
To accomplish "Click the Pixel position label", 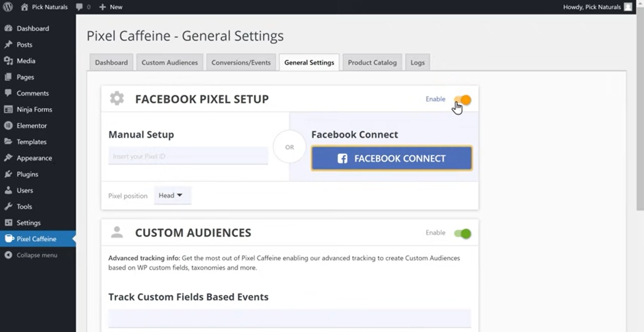I will (x=128, y=196).
